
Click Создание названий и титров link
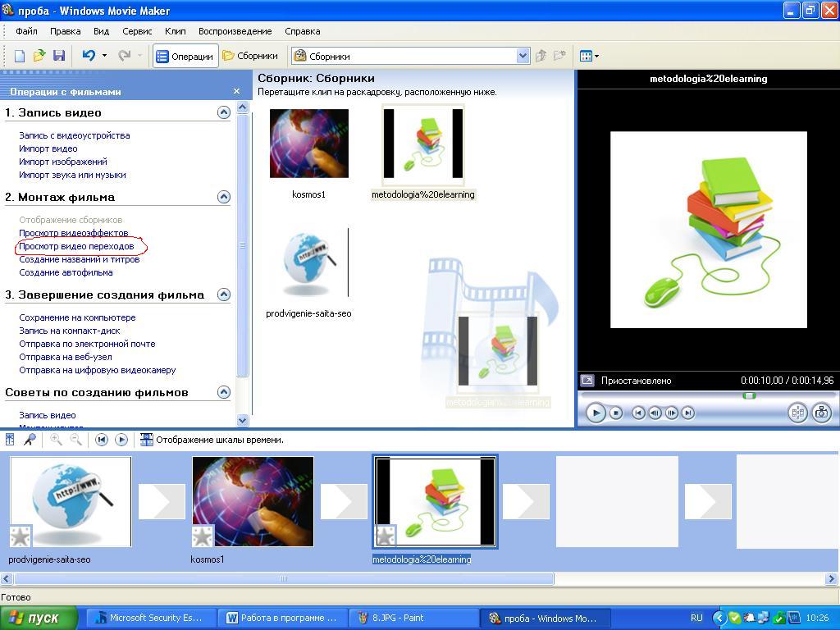point(80,259)
